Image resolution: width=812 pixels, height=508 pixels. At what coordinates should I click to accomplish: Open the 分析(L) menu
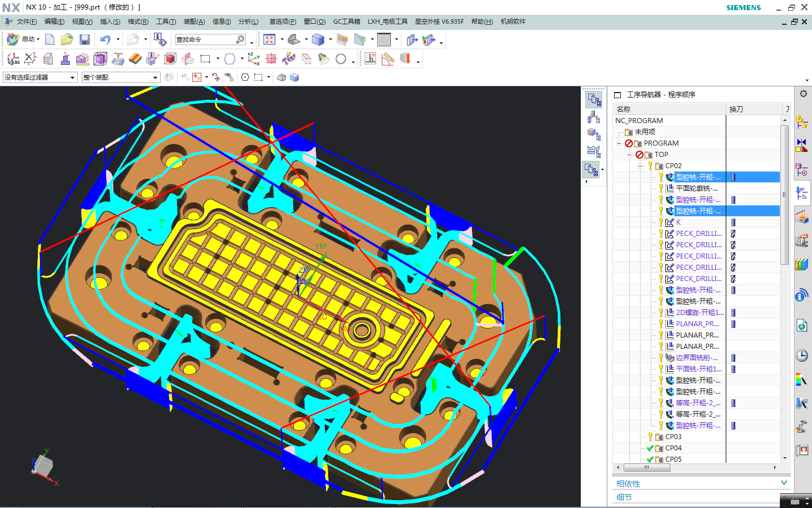248,21
